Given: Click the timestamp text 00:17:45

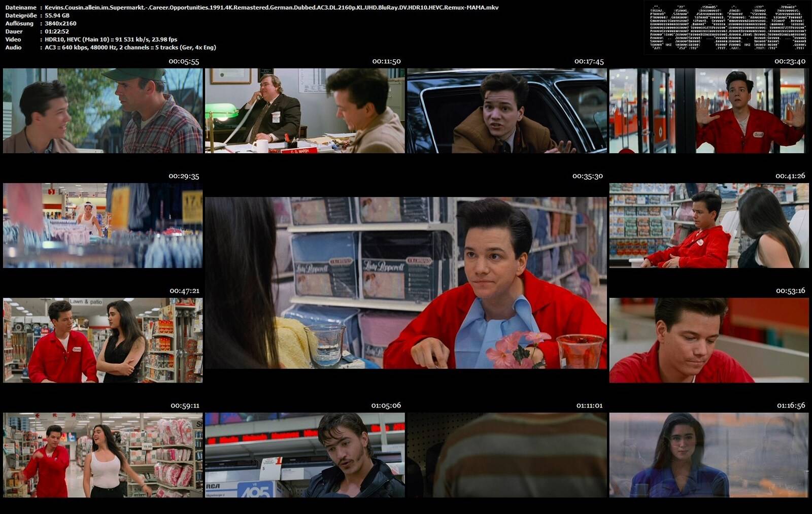Looking at the screenshot, I should (589, 61).
